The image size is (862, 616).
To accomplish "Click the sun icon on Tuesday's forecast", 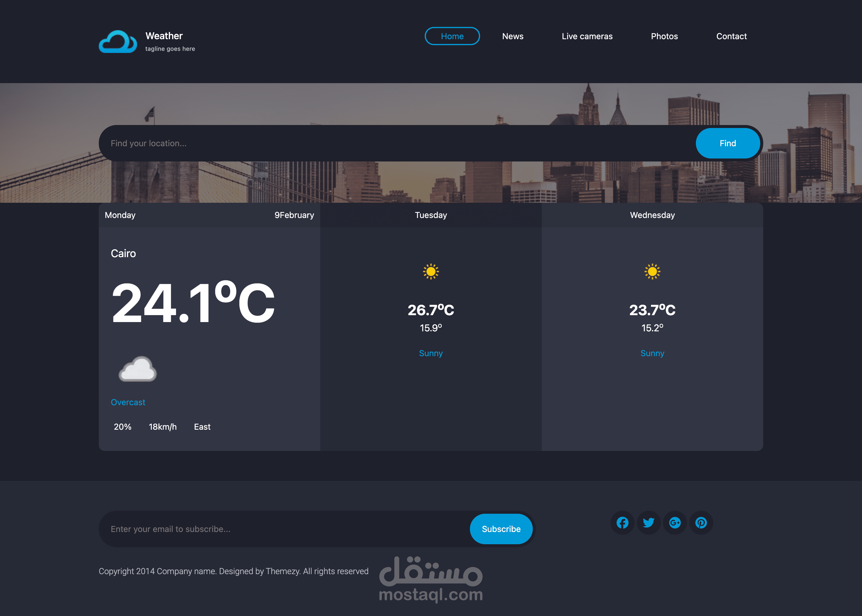I will click(x=431, y=272).
